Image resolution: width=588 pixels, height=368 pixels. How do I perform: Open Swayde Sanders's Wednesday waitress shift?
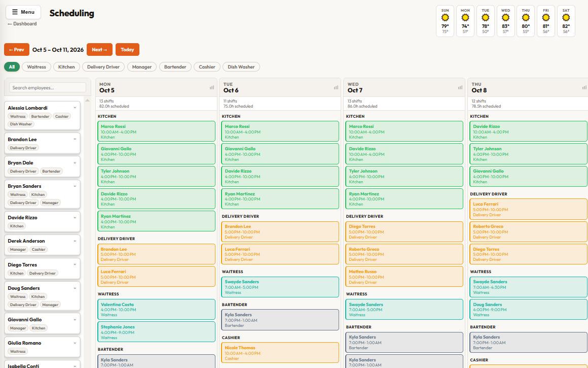tap(405, 310)
